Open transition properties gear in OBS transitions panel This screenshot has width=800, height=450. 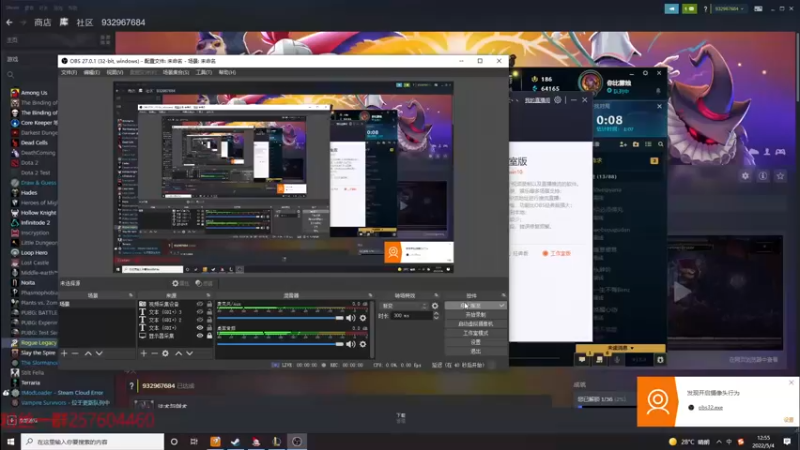tap(435, 306)
